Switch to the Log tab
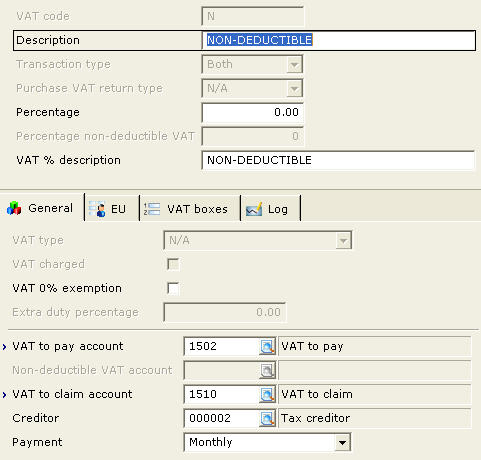 click(x=270, y=209)
